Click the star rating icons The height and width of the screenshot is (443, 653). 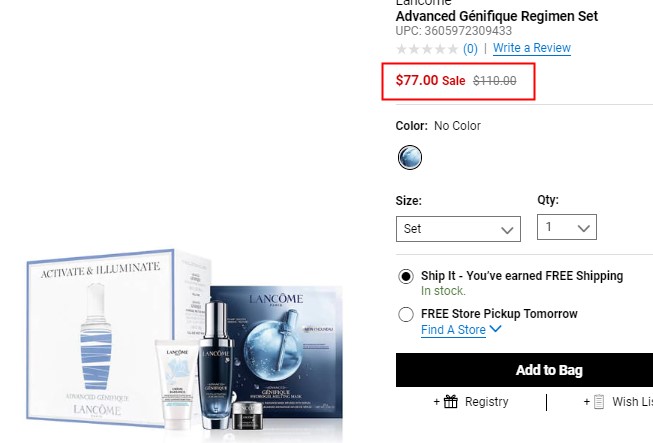[x=427, y=49]
